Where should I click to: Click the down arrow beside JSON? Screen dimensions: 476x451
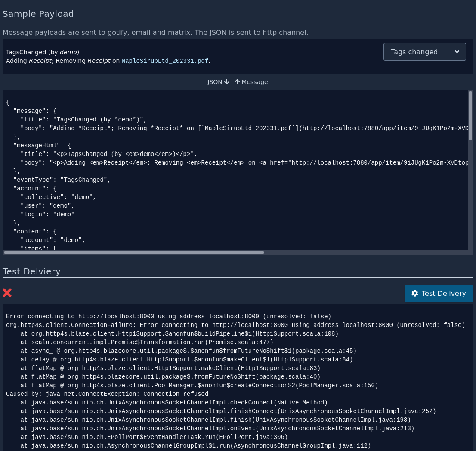(227, 82)
